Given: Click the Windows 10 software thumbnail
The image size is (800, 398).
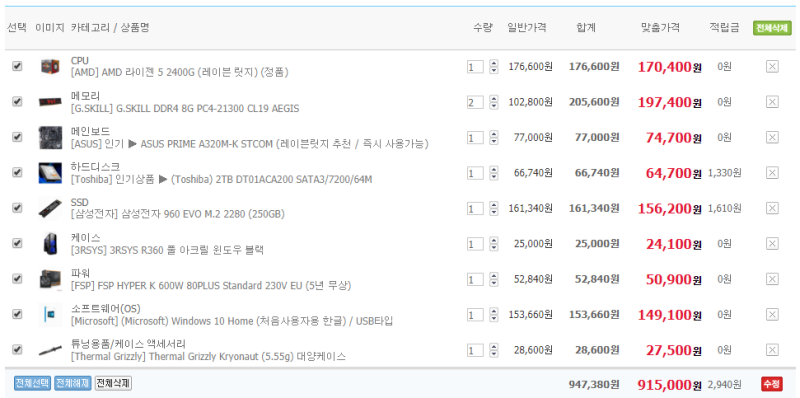Looking at the screenshot, I should point(50,314).
